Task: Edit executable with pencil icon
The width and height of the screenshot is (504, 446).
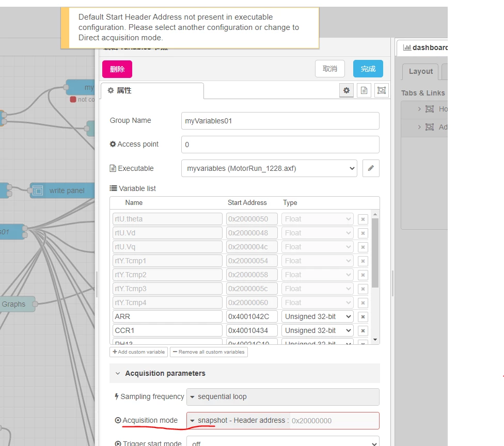Action: [x=371, y=168]
